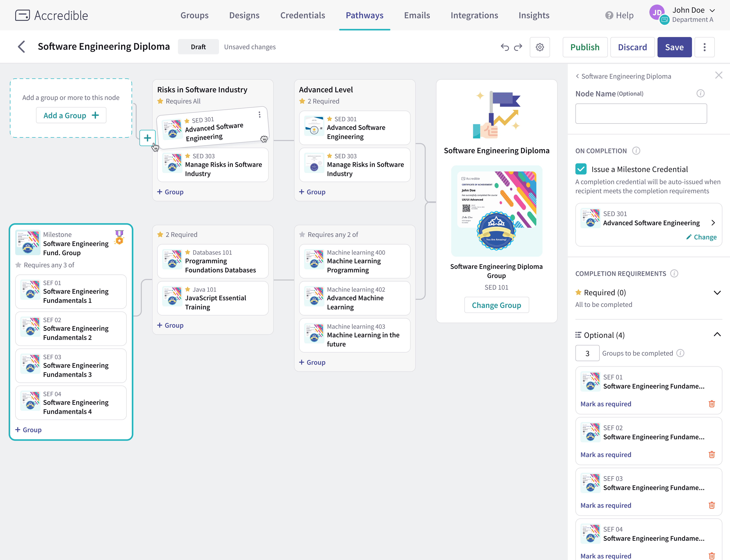This screenshot has height=560, width=730.
Task: Expand the Required (0) section
Action: pos(717,293)
